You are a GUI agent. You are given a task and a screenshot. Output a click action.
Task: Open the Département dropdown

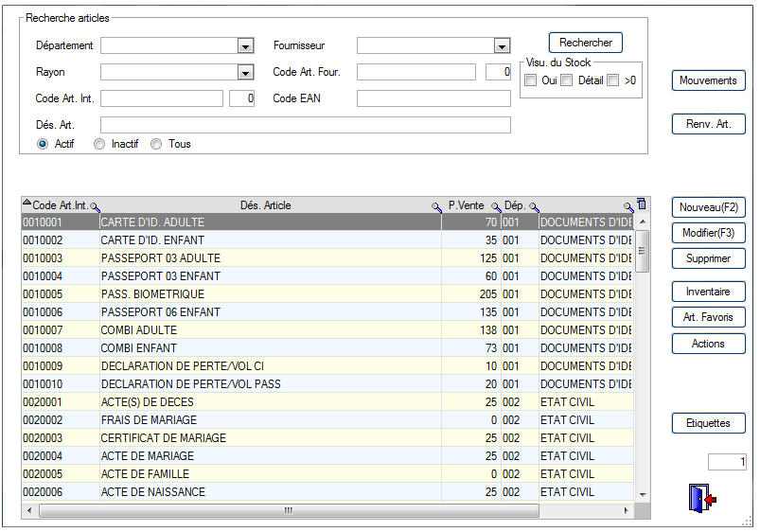(246, 46)
